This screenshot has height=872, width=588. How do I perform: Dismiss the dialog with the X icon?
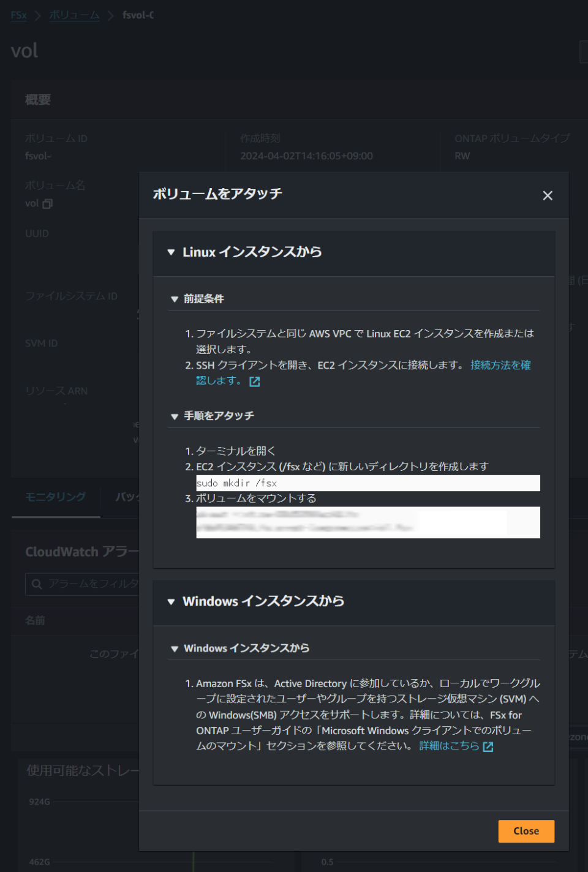[547, 195]
